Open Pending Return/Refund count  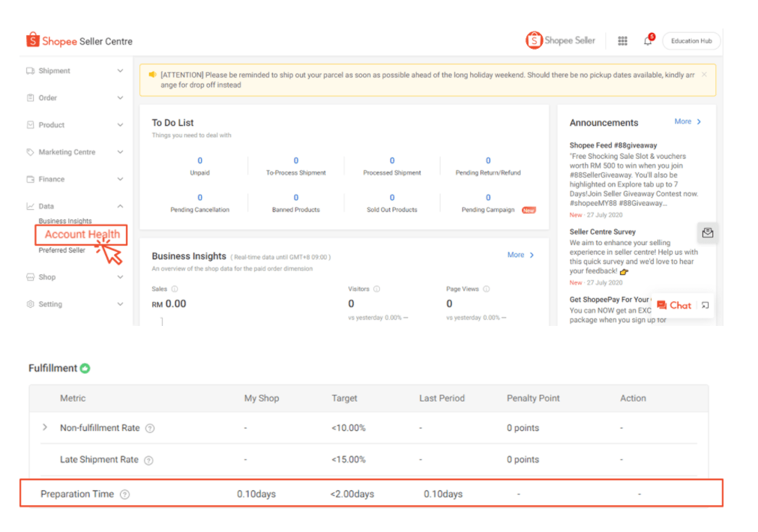[488, 160]
